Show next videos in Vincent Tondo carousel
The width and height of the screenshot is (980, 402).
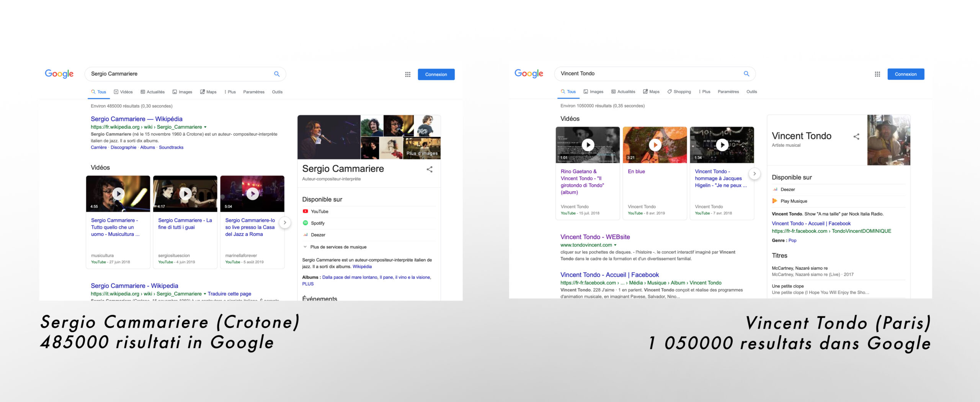tap(755, 174)
